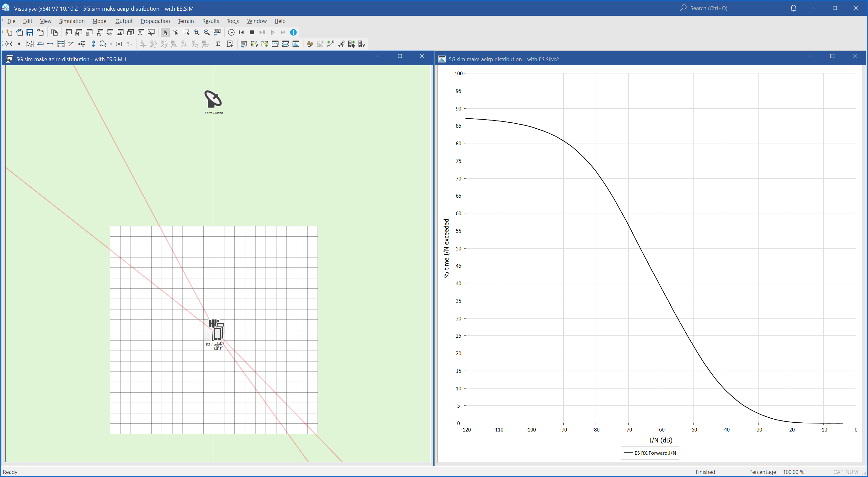This screenshot has height=477, width=868.
Task: Maximize the SIM:1 map view window
Action: tap(400, 56)
